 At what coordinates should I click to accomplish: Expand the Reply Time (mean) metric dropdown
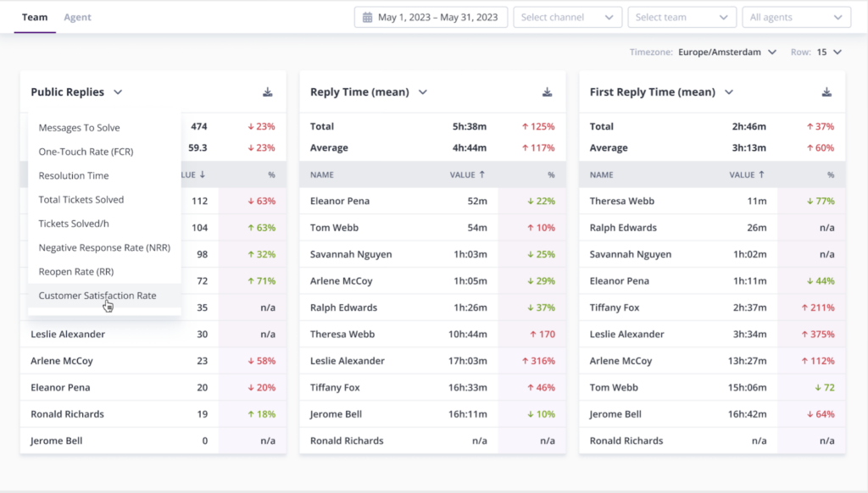423,91
